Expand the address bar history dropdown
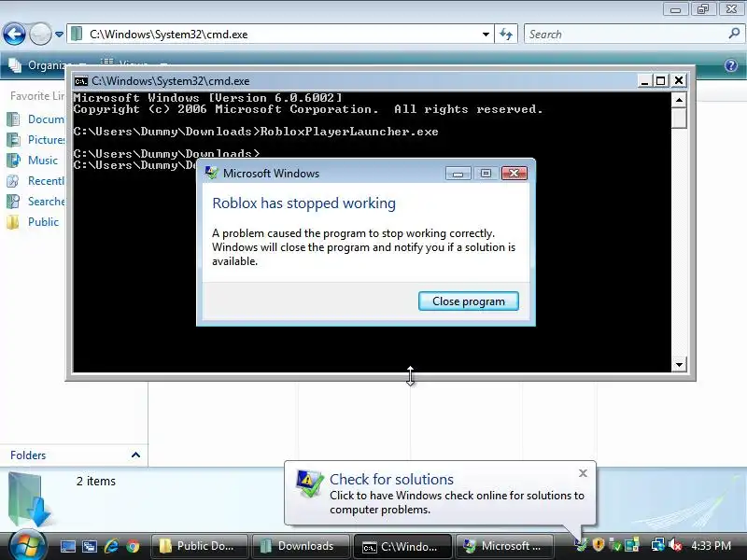Screen dimensions: 747x560 pos(486,35)
